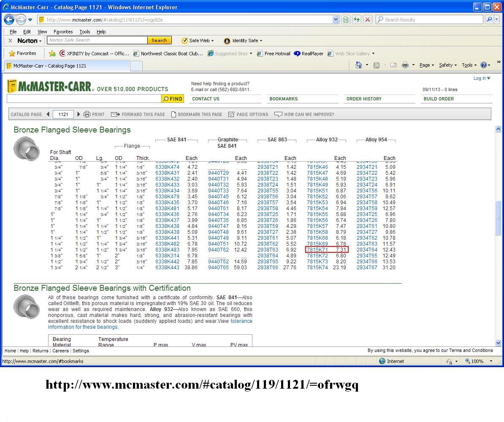Click the stop loading X icon
The image size is (504, 422).
click(x=368, y=19)
